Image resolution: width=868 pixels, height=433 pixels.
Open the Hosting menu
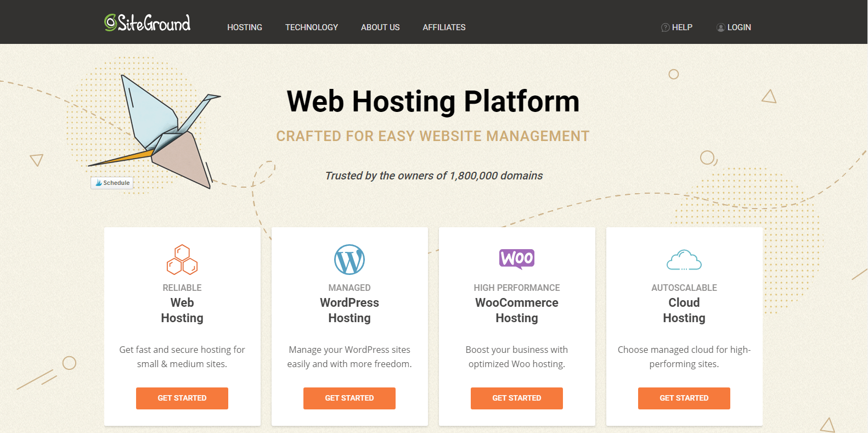245,27
